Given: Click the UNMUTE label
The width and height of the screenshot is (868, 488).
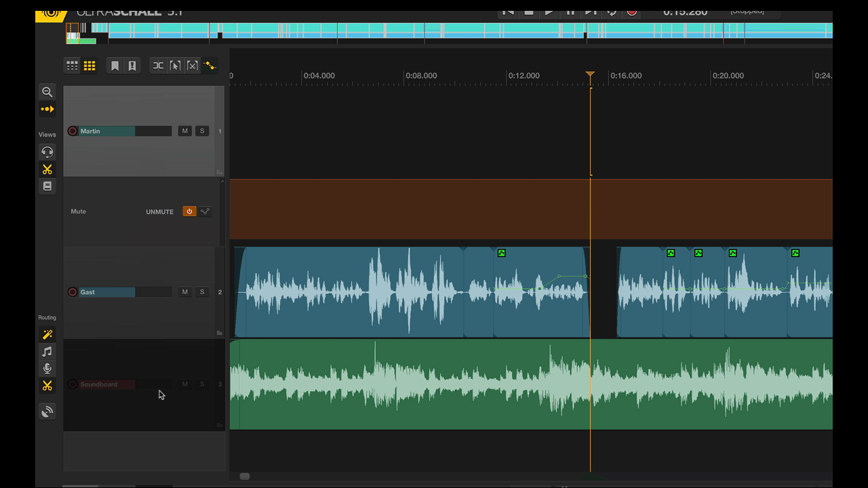Looking at the screenshot, I should coord(159,212).
